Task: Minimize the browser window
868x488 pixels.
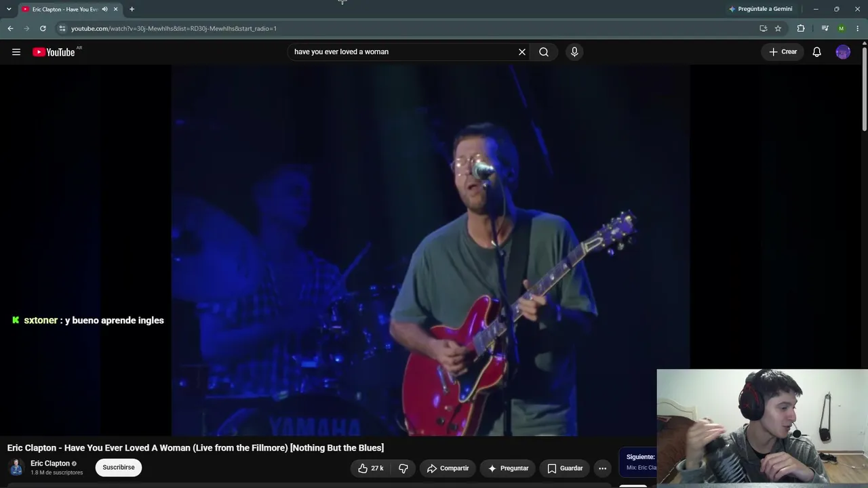Action: click(x=816, y=9)
